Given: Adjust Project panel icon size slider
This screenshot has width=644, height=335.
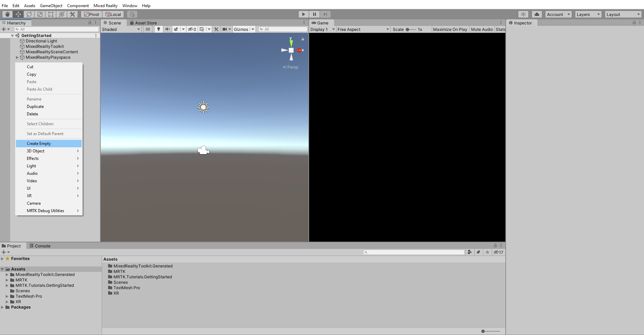Looking at the screenshot, I should pos(490,331).
